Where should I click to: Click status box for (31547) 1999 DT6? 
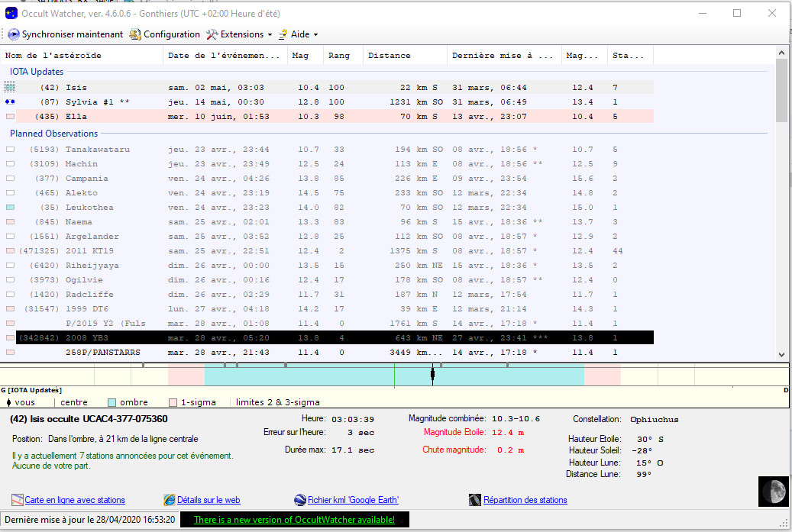pyautogui.click(x=10, y=309)
